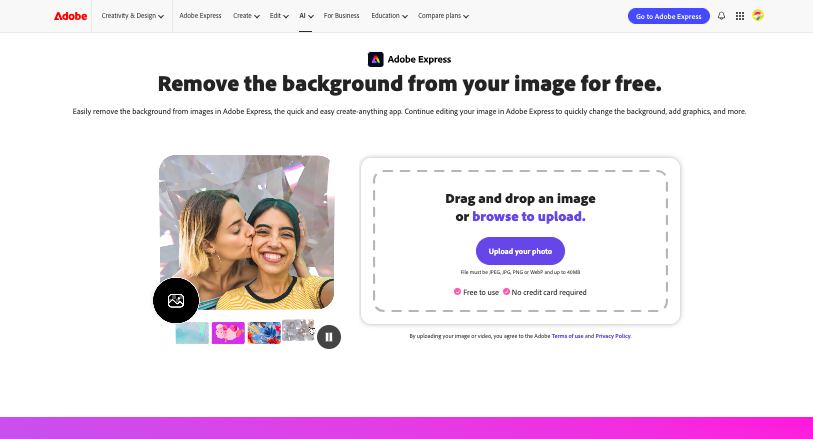Expand the Creativity & Design menu
Image resolution: width=813 pixels, height=439 pixels.
(x=133, y=16)
